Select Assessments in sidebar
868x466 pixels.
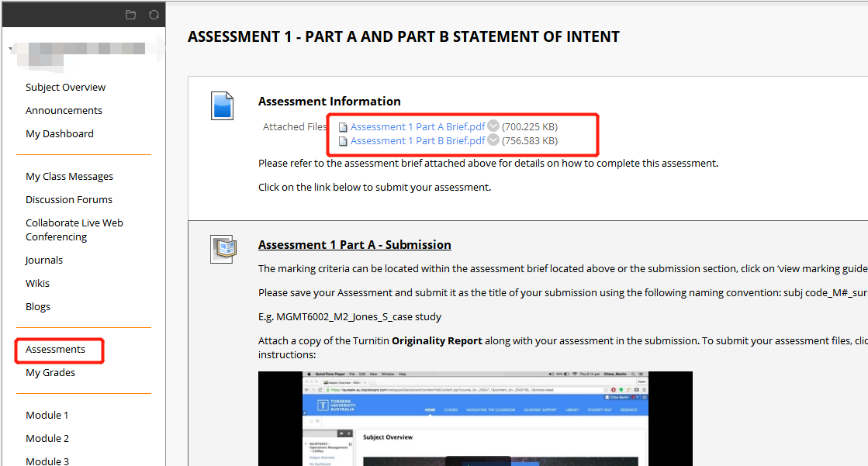click(55, 349)
